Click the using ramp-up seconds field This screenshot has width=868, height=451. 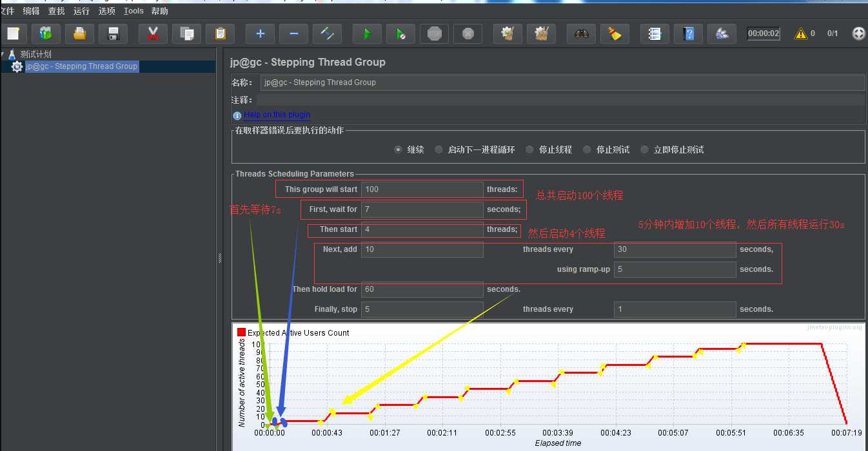675,269
